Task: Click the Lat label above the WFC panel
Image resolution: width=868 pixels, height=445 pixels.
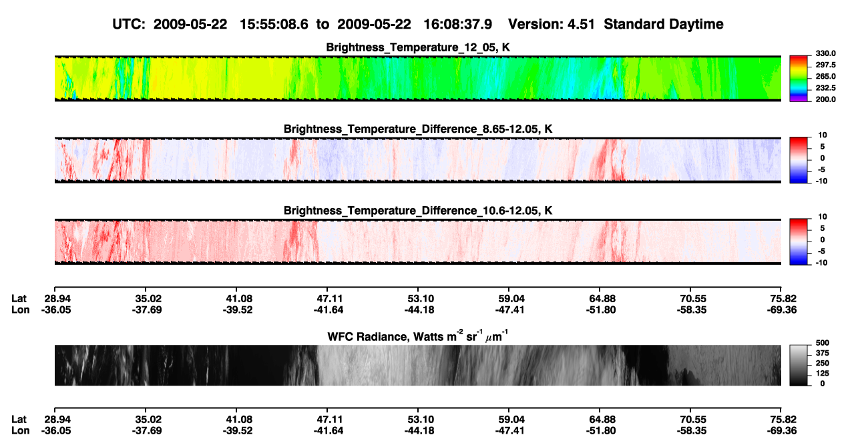Action: coord(19,298)
